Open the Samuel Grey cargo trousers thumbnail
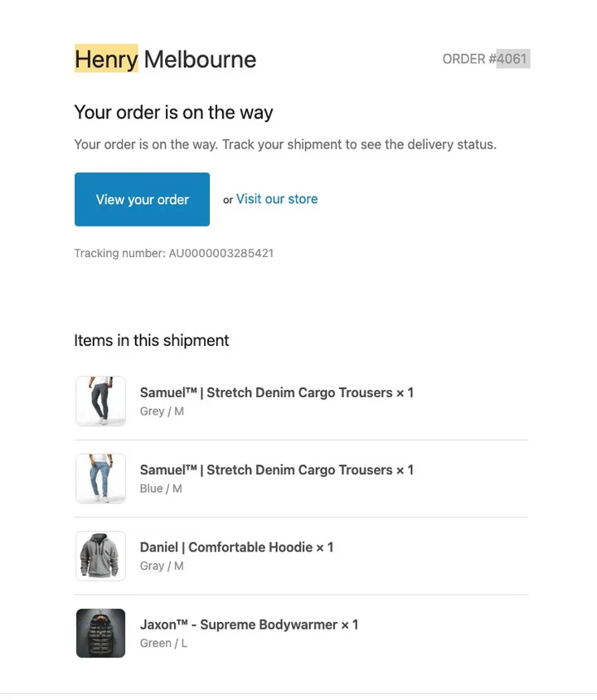The image size is (597, 700). point(100,401)
